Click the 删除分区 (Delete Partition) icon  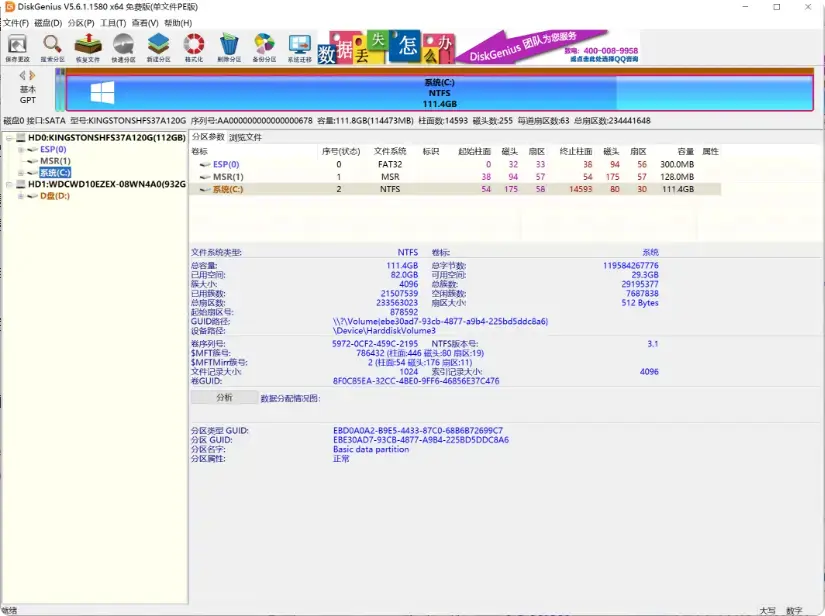[x=227, y=45]
